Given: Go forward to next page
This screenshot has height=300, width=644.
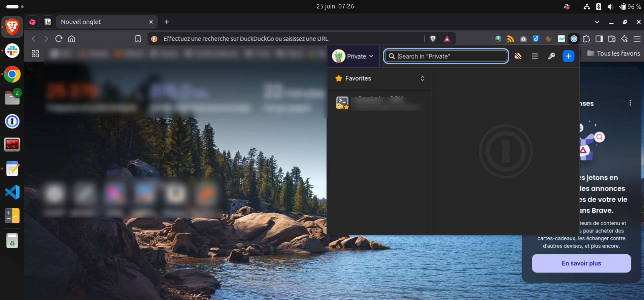Looking at the screenshot, I should pos(46,39).
